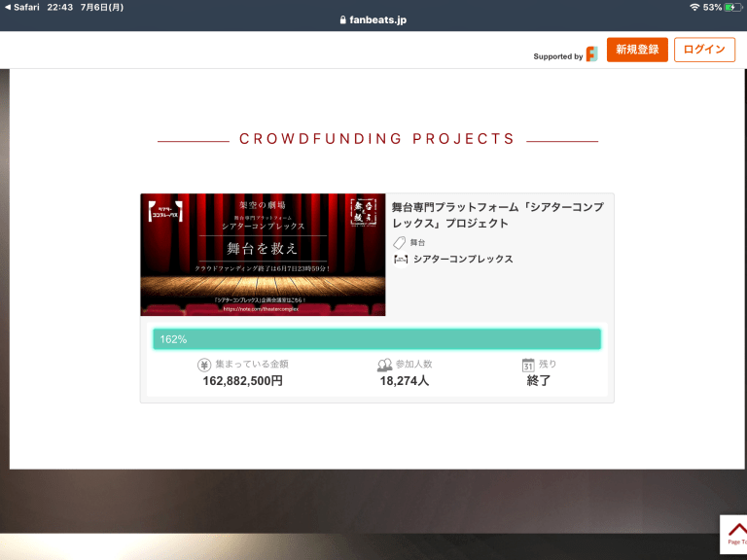
Task: Click the 新規登録 sign-up button
Action: point(637,50)
